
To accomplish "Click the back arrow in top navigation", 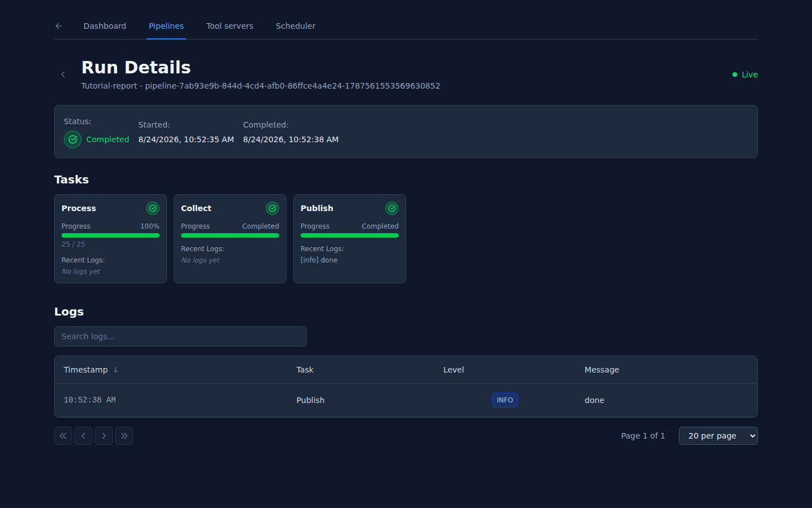I will (59, 26).
